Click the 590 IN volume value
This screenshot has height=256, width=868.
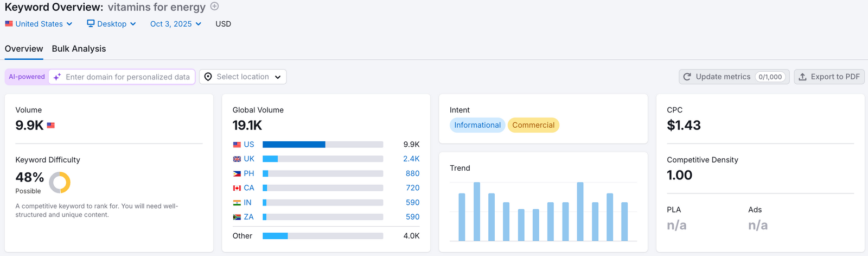tap(412, 202)
